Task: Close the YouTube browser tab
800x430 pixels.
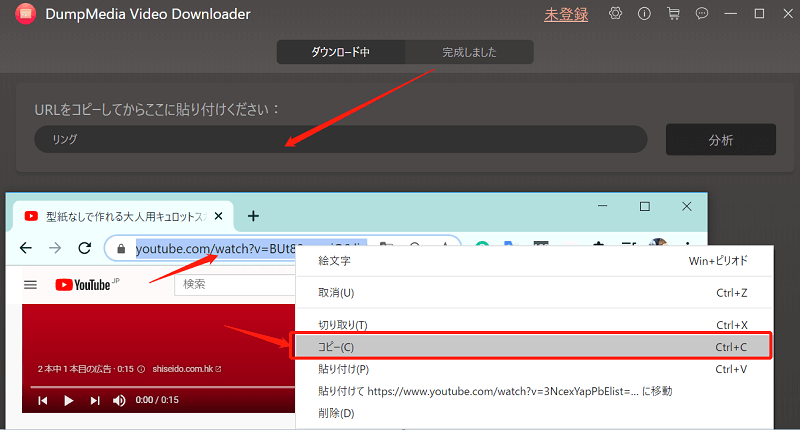Action: 218,216
